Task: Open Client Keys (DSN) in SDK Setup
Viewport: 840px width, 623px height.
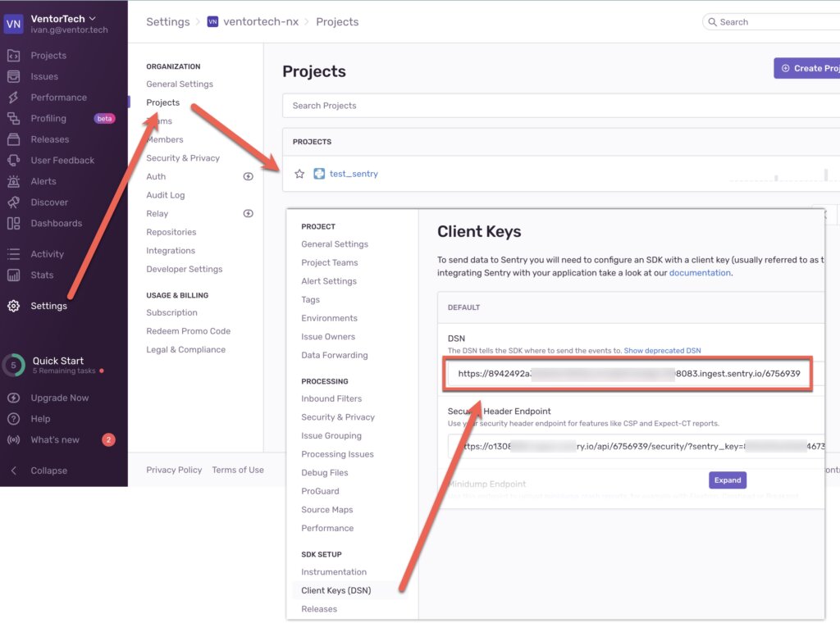Action: [336, 590]
